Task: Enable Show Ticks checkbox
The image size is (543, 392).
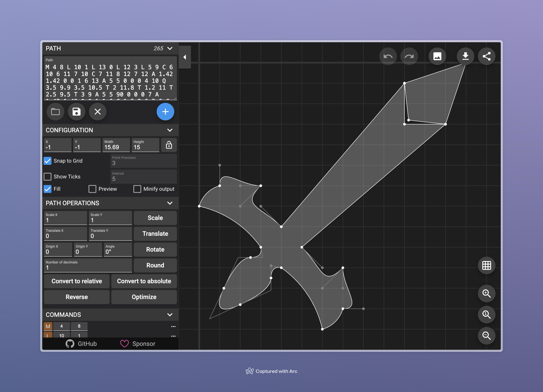Action: (48, 177)
